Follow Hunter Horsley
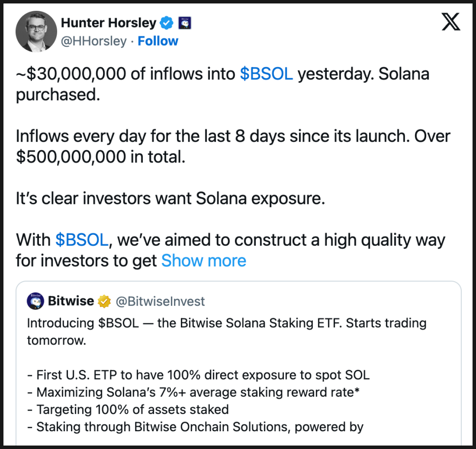This screenshot has width=476, height=449. click(x=158, y=41)
